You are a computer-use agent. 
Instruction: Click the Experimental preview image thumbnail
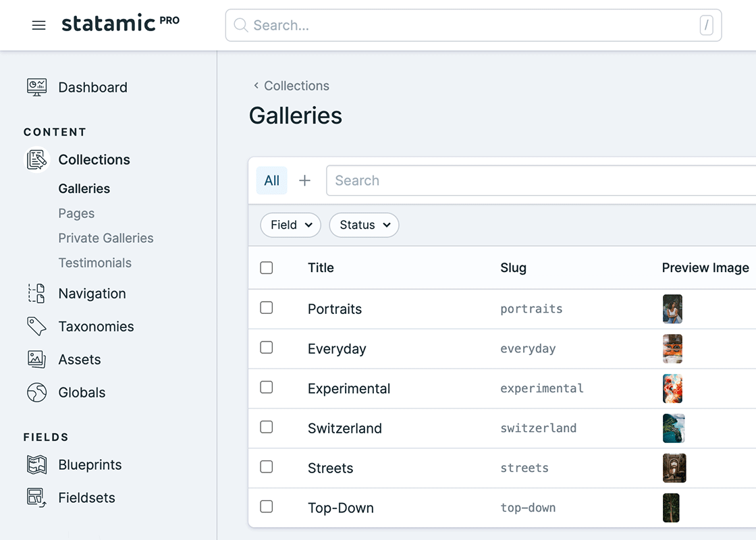click(x=672, y=388)
